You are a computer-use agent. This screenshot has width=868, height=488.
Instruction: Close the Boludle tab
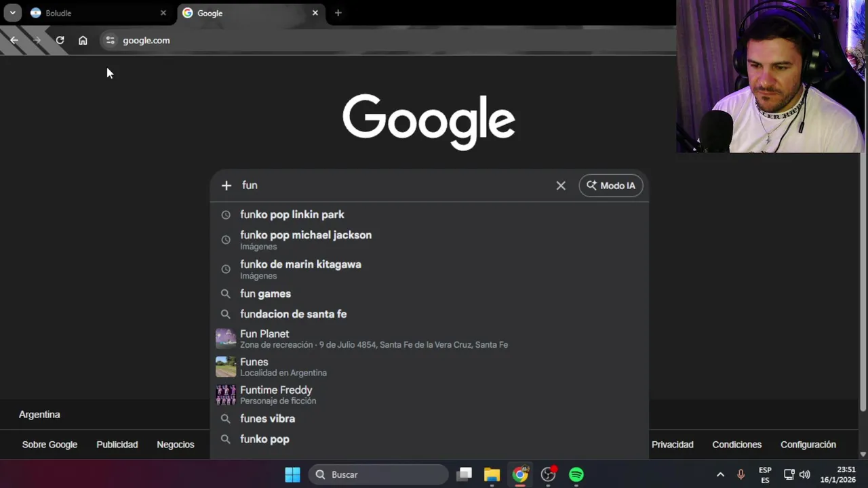tap(163, 13)
